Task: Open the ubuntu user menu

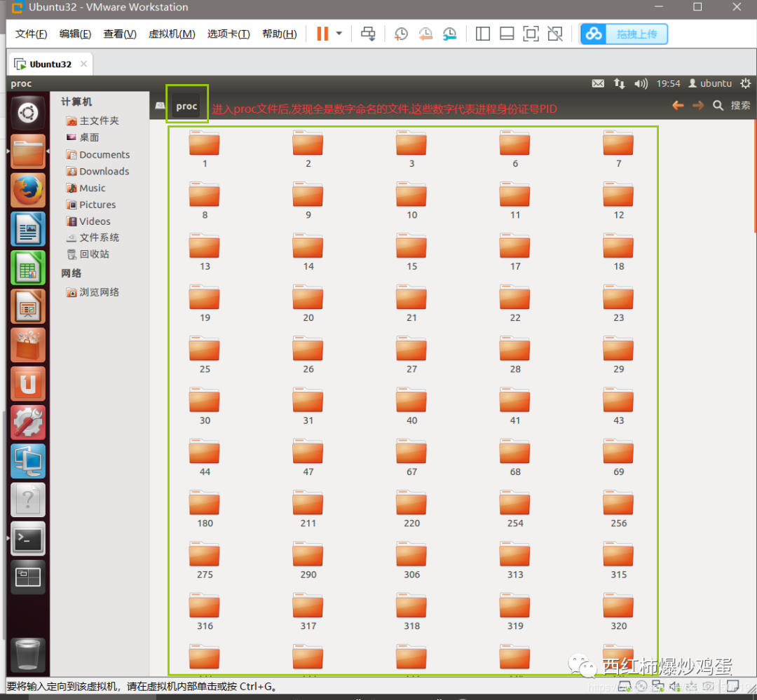Action: coord(709,83)
